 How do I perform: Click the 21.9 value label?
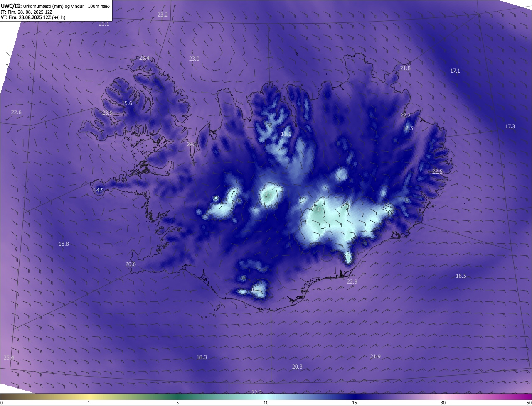[x=375, y=357]
